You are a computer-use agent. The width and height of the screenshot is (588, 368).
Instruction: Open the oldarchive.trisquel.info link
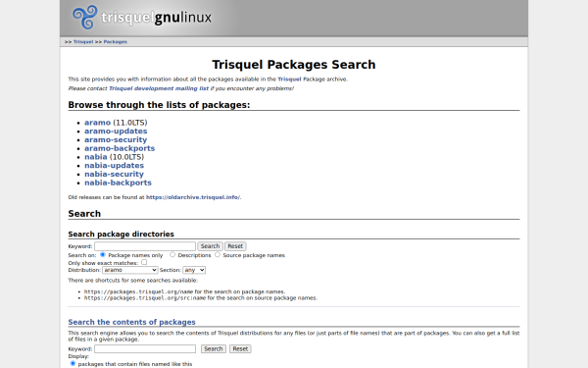click(x=193, y=197)
